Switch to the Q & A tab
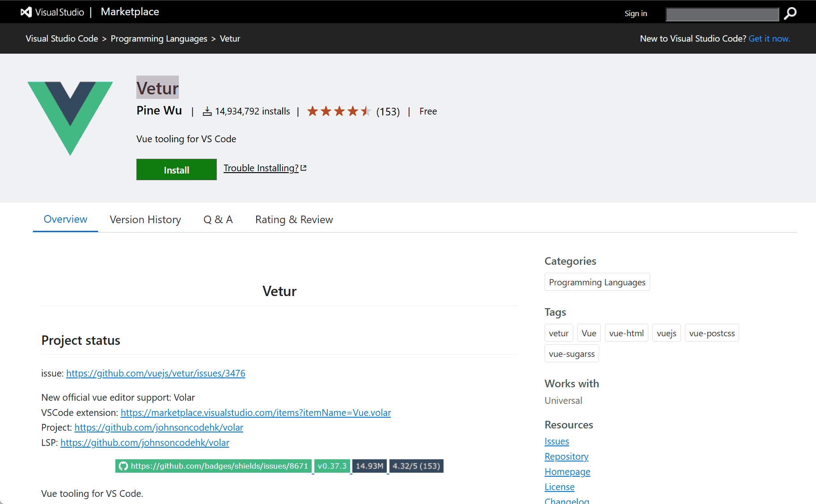 point(218,220)
